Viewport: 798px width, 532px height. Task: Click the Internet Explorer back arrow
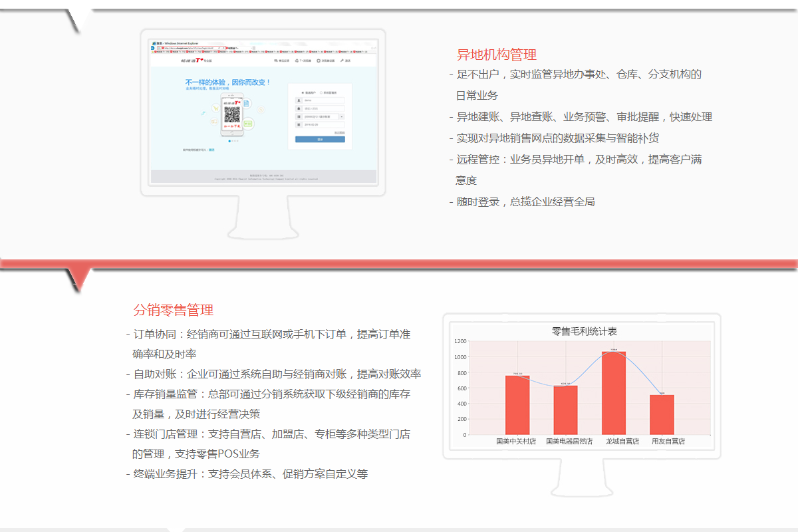point(152,48)
